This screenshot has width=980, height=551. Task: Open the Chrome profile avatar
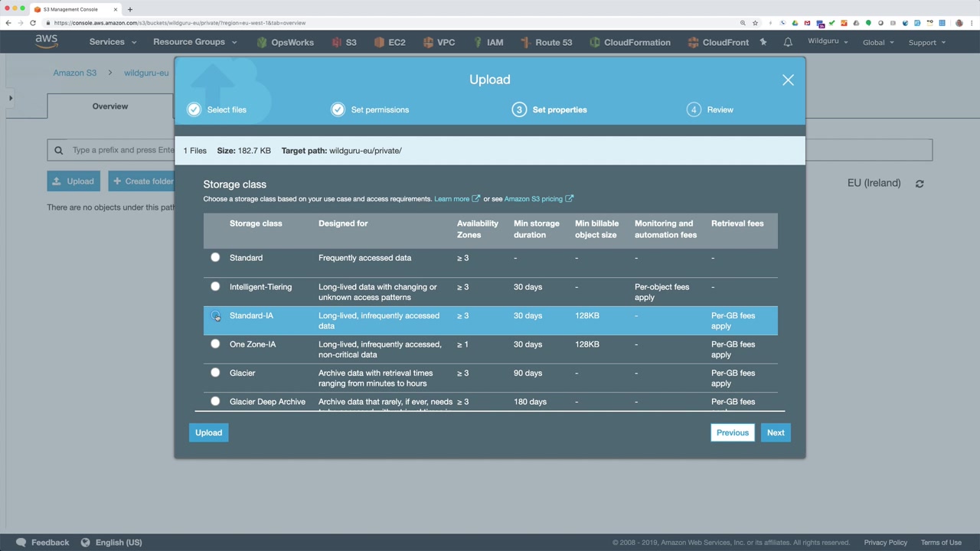pyautogui.click(x=959, y=23)
